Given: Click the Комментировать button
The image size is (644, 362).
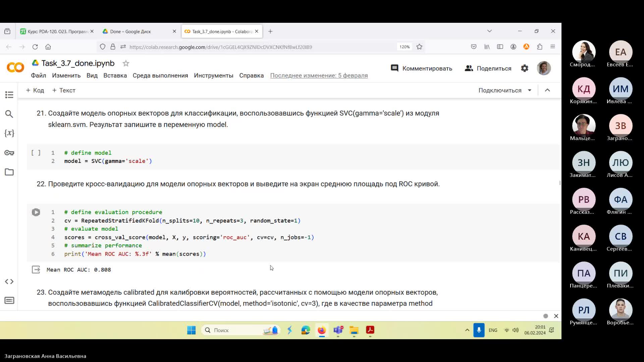Looking at the screenshot, I should pos(421,68).
